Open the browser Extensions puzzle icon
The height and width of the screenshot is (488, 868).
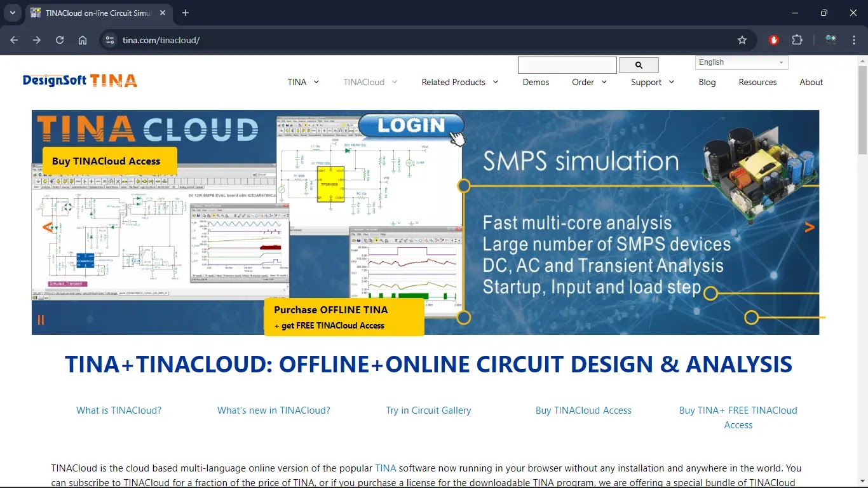[x=797, y=40]
